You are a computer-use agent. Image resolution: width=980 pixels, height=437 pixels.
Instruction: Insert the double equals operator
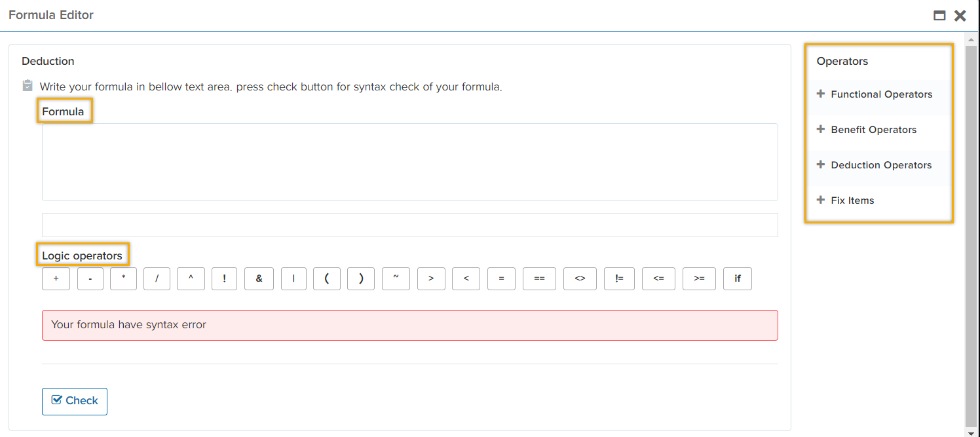539,278
